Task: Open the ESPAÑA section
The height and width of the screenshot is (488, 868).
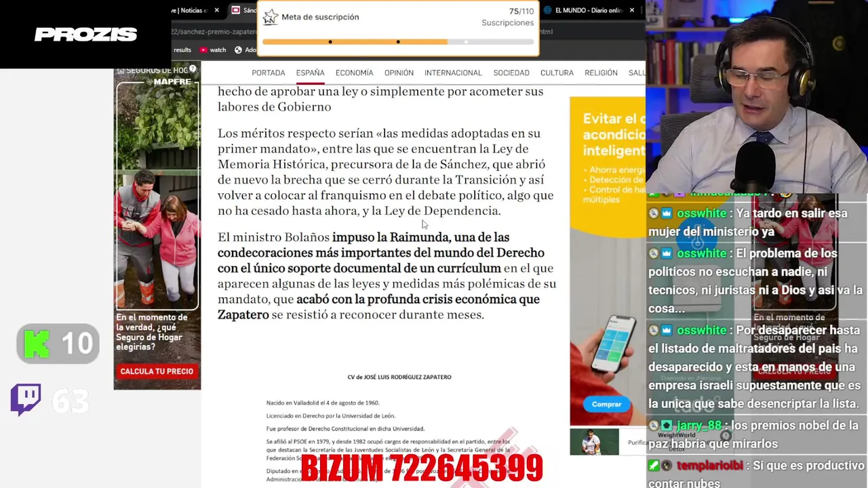Action: 310,73
